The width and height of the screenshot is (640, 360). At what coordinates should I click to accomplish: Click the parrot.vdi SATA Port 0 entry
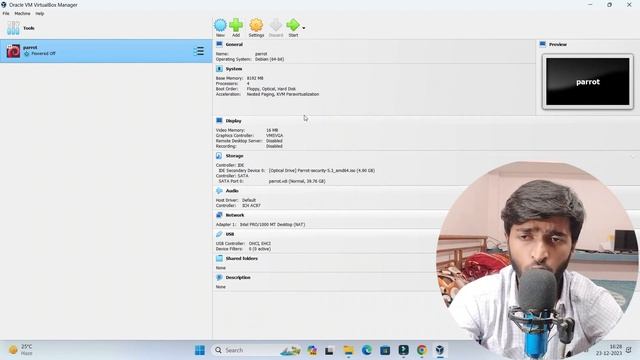pyautogui.click(x=297, y=181)
